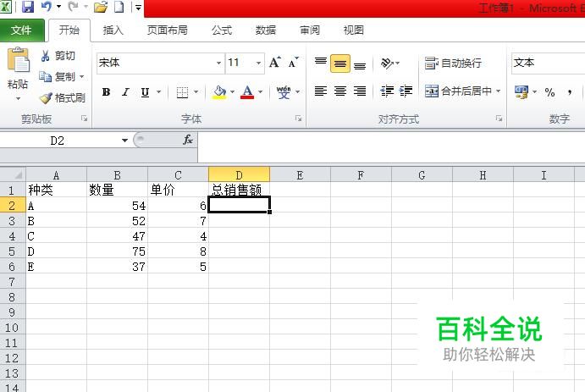Open the 文本 number format dropdown
The width and height of the screenshot is (585, 392).
click(x=548, y=63)
